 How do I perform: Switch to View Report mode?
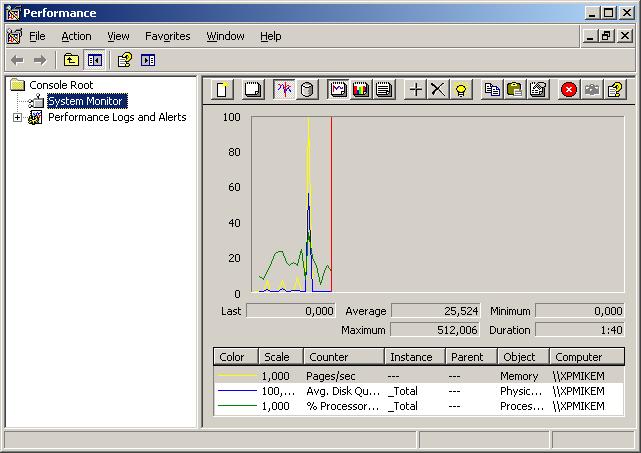click(x=382, y=90)
